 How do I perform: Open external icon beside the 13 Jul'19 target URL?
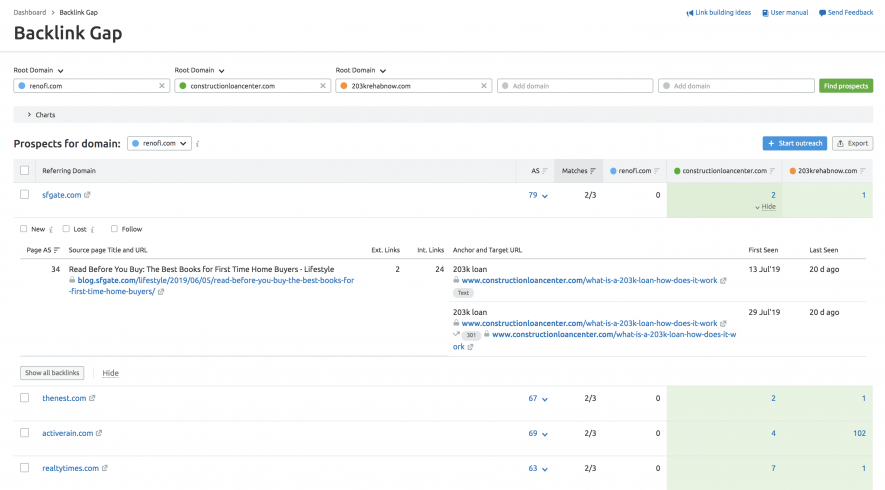723,281
